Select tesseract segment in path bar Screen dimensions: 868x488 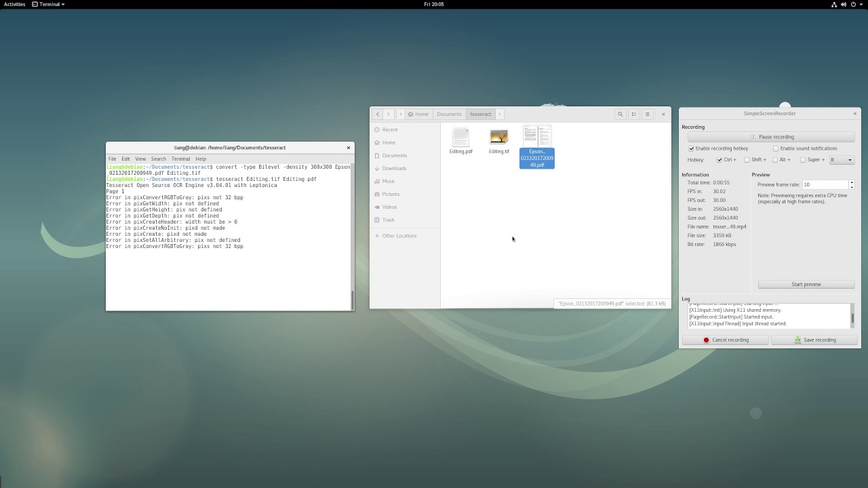pos(481,114)
